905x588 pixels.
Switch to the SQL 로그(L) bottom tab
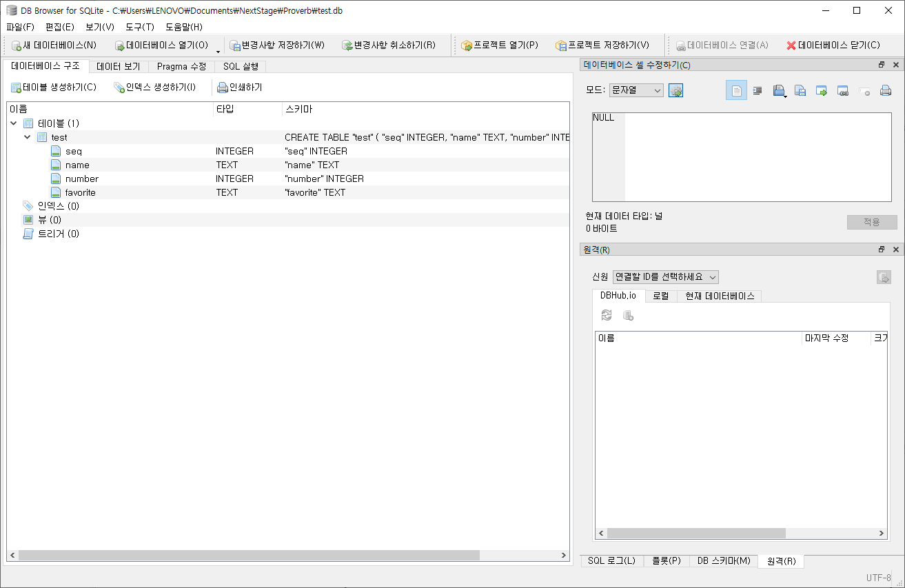[612, 561]
